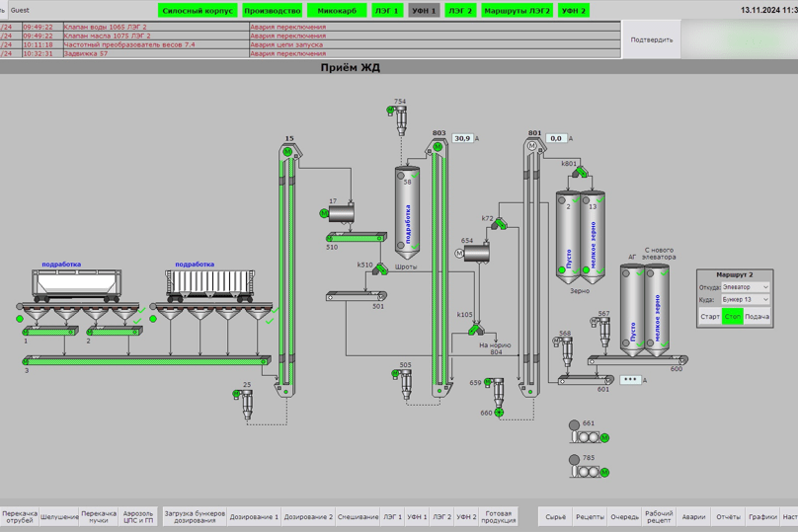Toggle the green Стоп state button
Screen dimensions: 798x532
733,317
